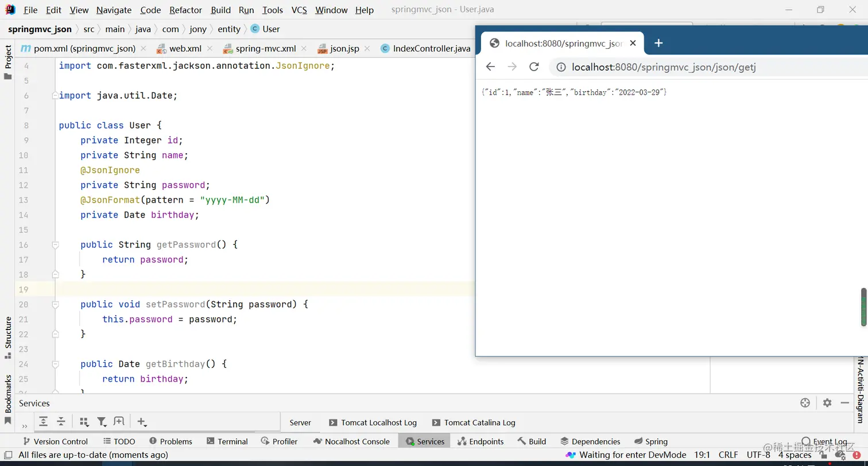Open the File menu
This screenshot has height=466, width=868.
pyautogui.click(x=30, y=10)
